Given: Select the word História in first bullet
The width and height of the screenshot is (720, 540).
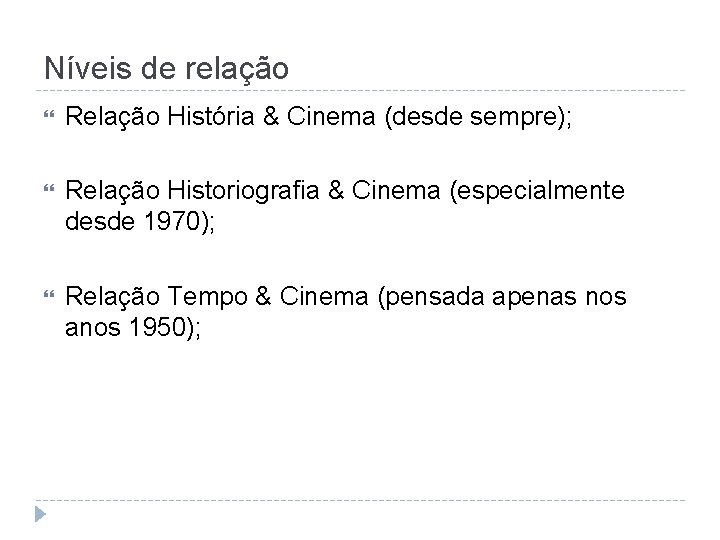Looking at the screenshot, I should tap(211, 116).
